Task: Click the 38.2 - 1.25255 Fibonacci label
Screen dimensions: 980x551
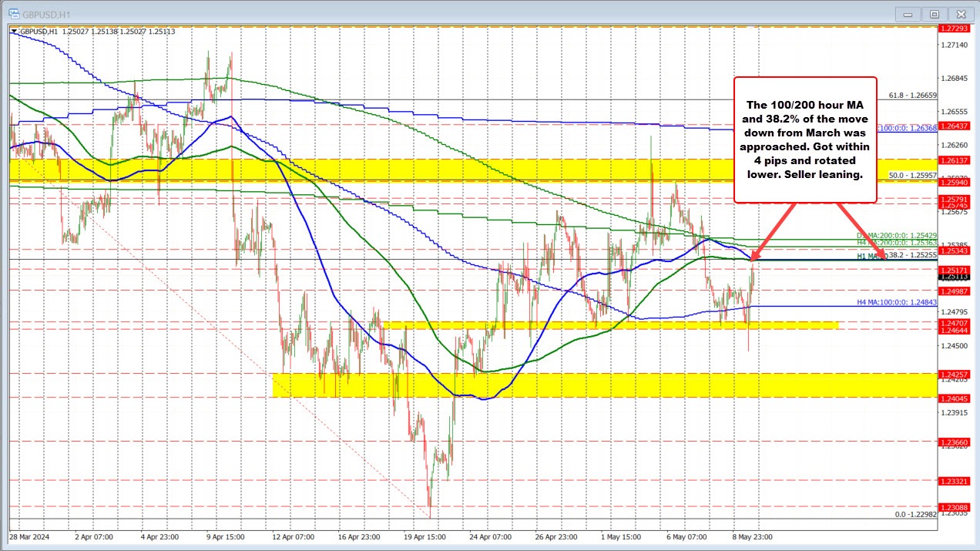Action: click(913, 254)
